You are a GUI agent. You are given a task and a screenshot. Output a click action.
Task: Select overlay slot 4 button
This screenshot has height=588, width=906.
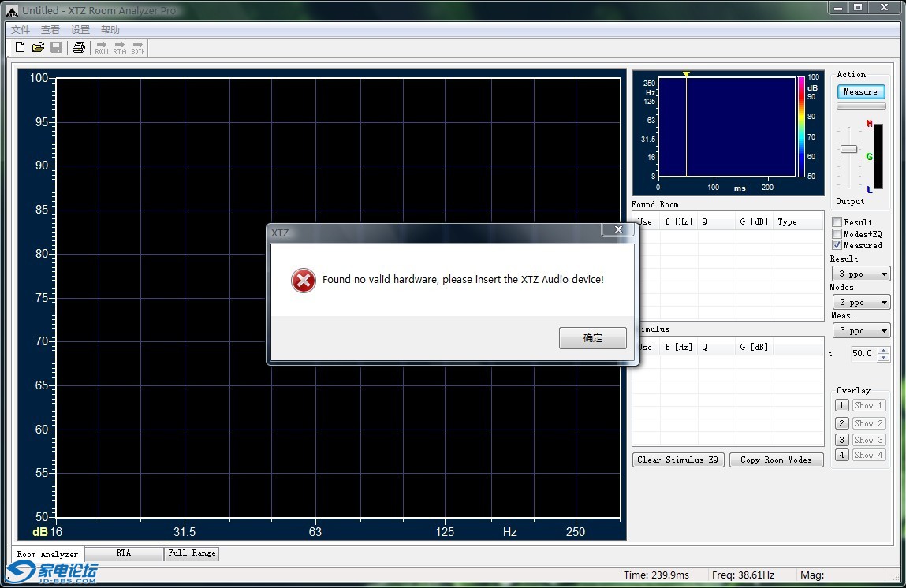(842, 455)
